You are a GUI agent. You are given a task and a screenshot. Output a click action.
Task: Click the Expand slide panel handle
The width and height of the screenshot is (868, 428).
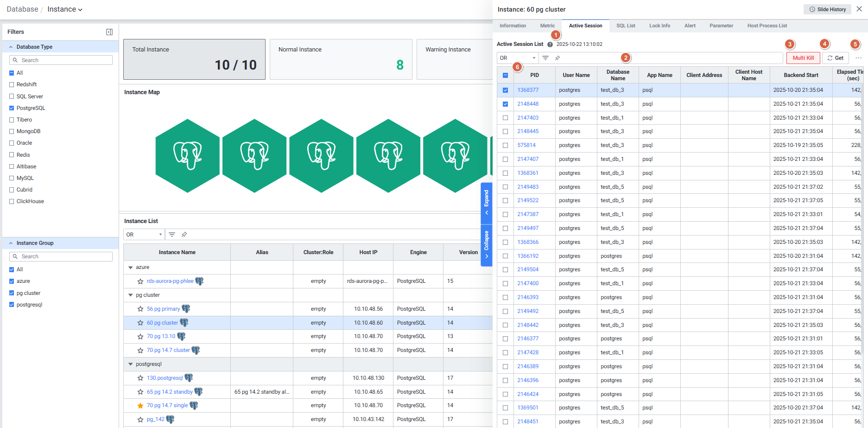(486, 202)
